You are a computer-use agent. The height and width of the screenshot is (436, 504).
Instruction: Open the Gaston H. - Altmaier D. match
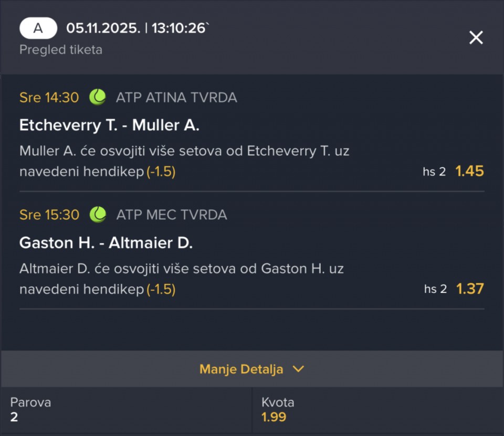point(106,242)
